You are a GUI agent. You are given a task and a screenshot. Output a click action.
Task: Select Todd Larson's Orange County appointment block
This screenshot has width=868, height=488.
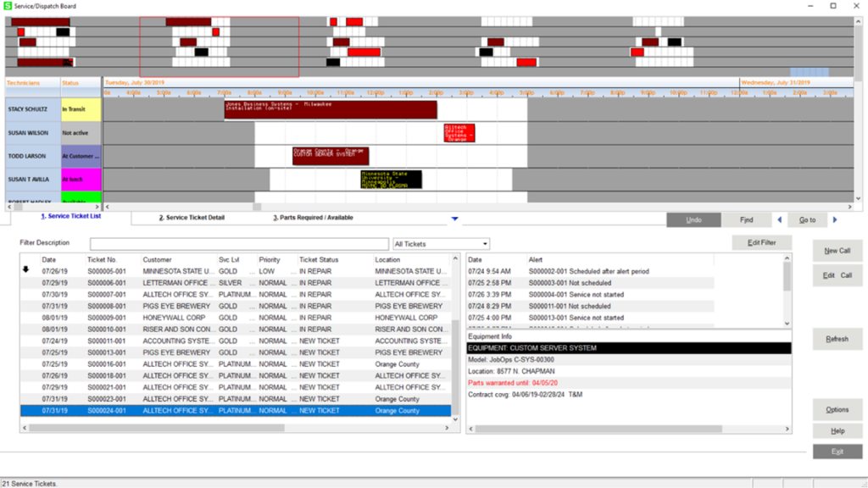(331, 156)
